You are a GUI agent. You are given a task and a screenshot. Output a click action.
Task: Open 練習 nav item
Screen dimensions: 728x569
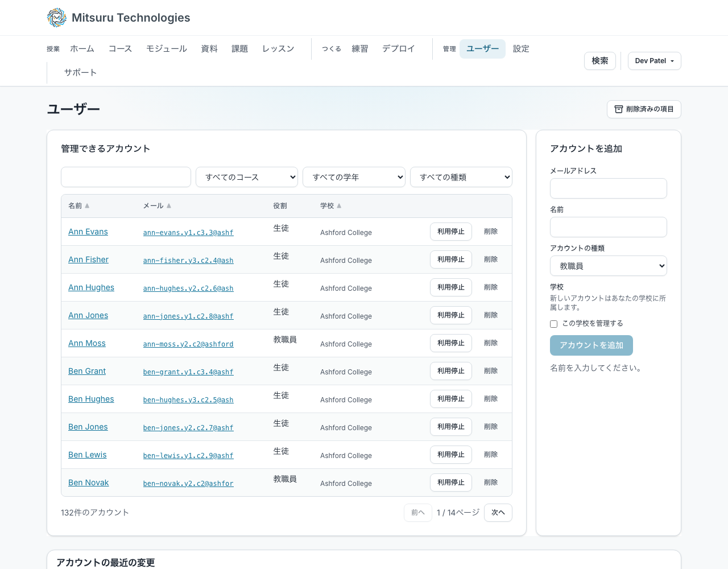click(x=360, y=49)
